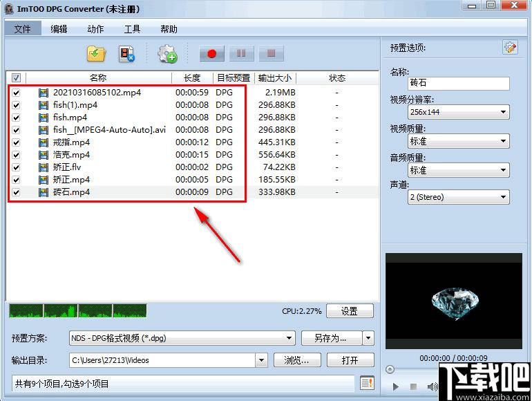Viewport: 532px width, 401px height.
Task: Click the add file folder icon
Action: [x=96, y=54]
